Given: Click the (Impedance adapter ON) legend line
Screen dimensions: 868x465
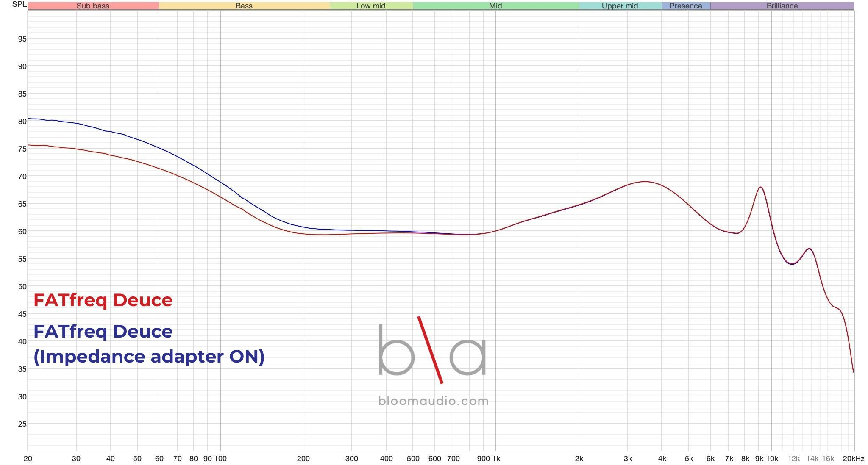Looking at the screenshot, I should coord(149,357).
